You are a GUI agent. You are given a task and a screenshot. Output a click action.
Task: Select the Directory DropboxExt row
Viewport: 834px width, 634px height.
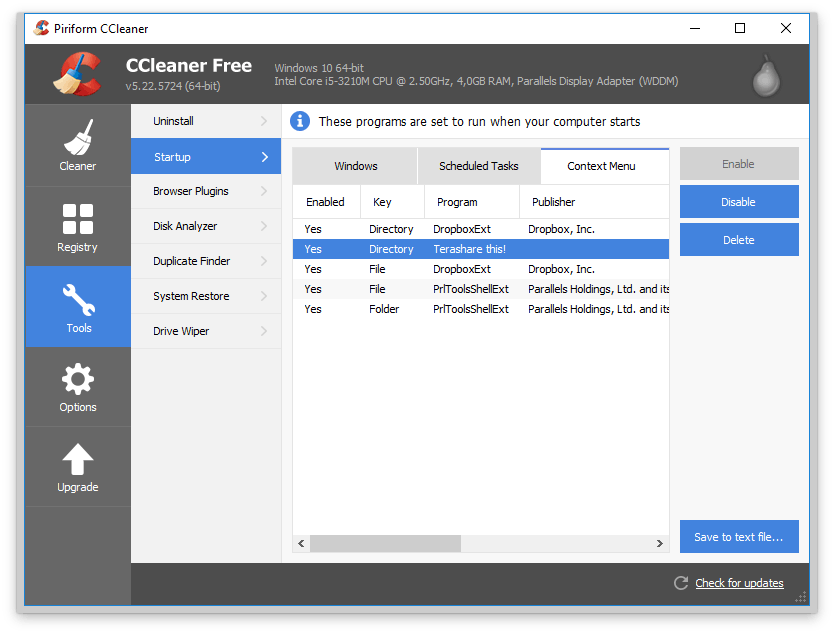[481, 229]
